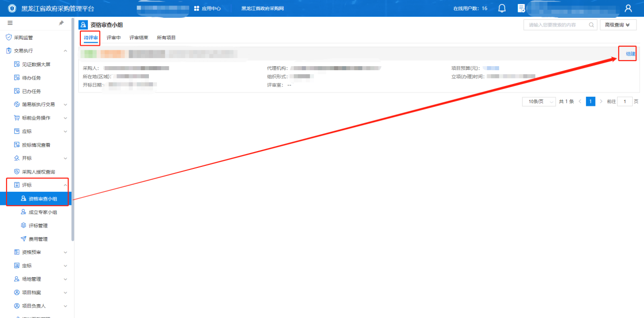Image resolution: width=644 pixels, height=318 pixels.
Task: Expand the 开标 chevron
Action: click(x=65, y=158)
